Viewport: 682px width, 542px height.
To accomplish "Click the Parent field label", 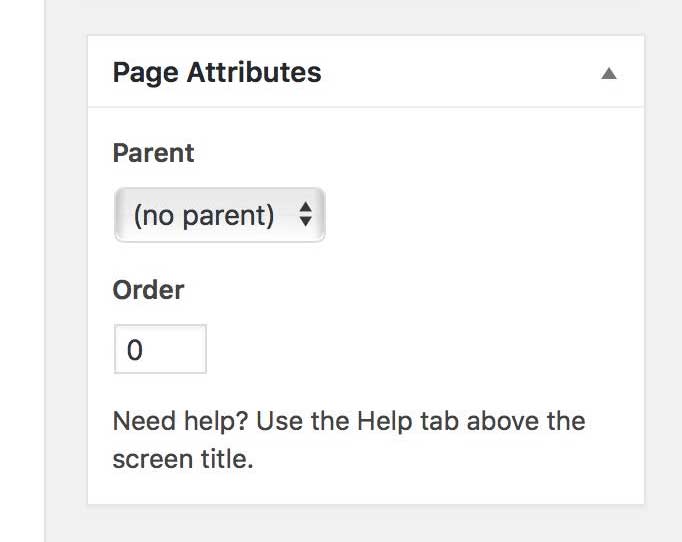I will [153, 153].
